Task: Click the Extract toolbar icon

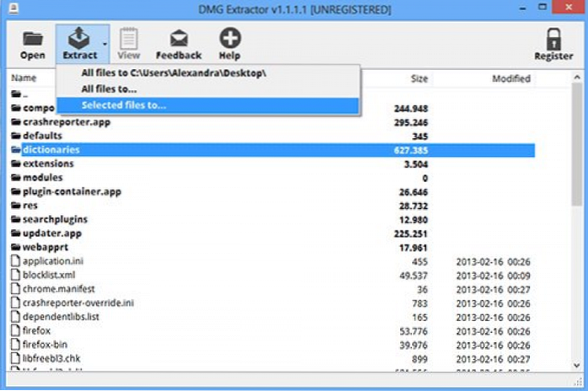Action: coord(78,39)
